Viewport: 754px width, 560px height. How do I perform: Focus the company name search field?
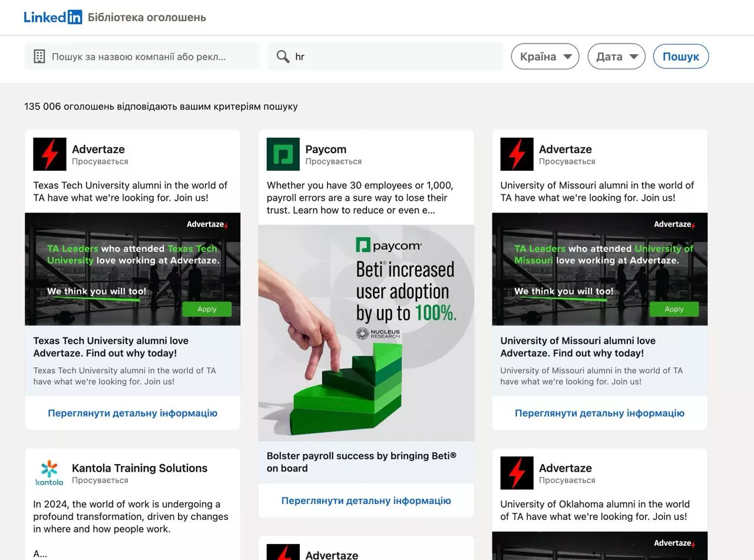(142, 57)
